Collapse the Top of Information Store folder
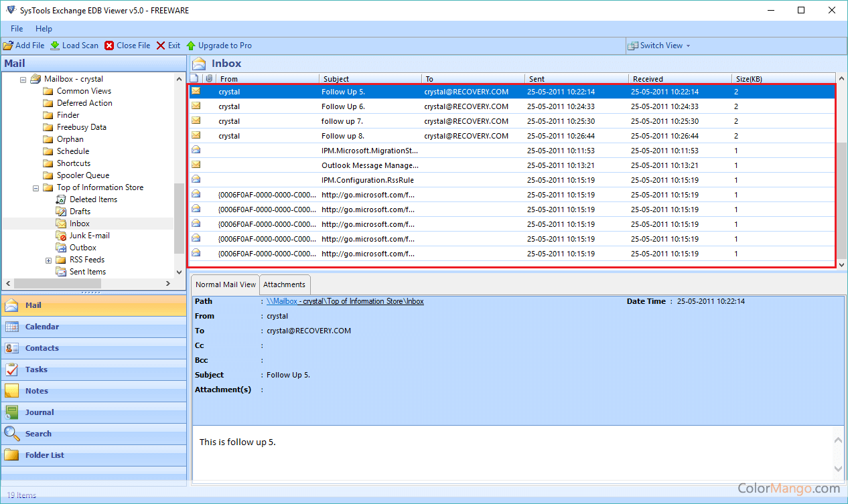Screen dimensions: 848x504 click(x=36, y=188)
